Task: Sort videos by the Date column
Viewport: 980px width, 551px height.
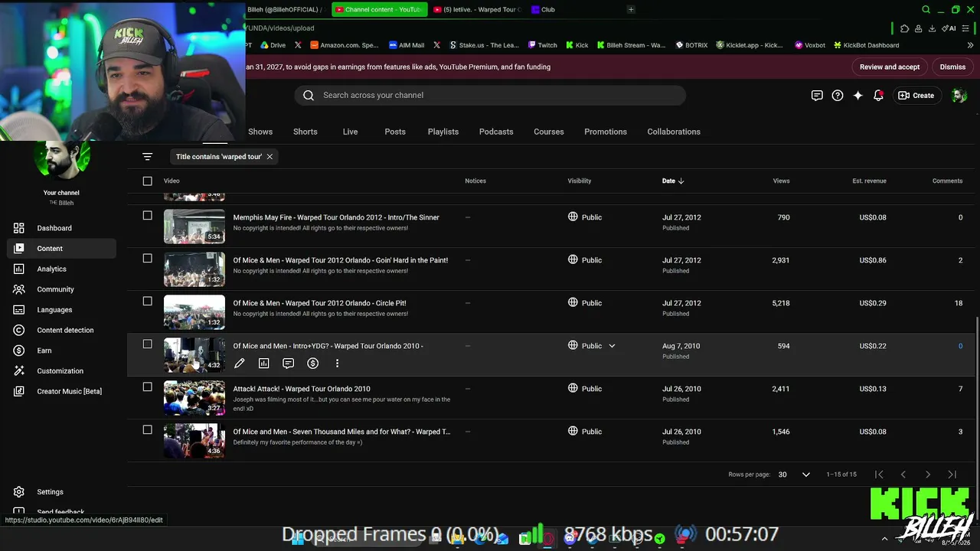Action: (673, 181)
